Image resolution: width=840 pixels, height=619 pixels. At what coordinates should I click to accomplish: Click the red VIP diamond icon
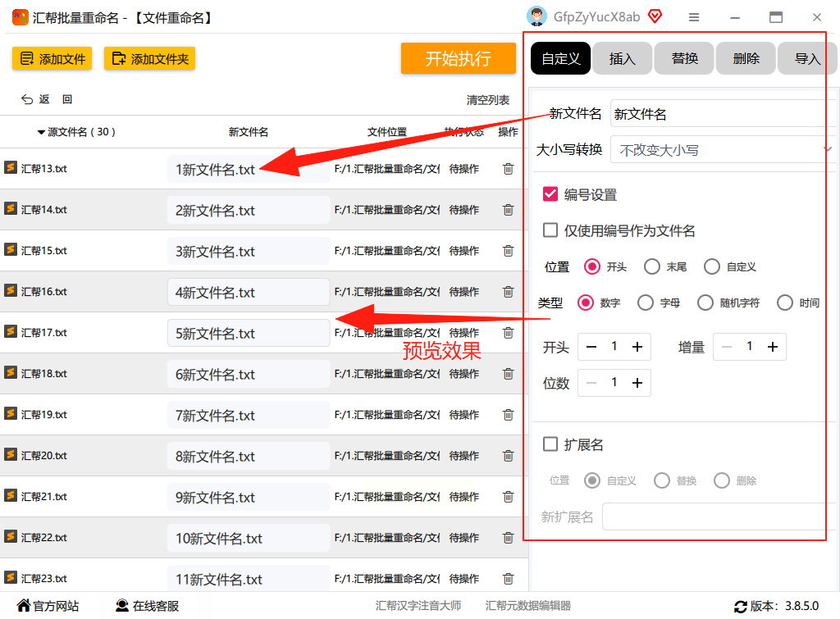tap(655, 16)
